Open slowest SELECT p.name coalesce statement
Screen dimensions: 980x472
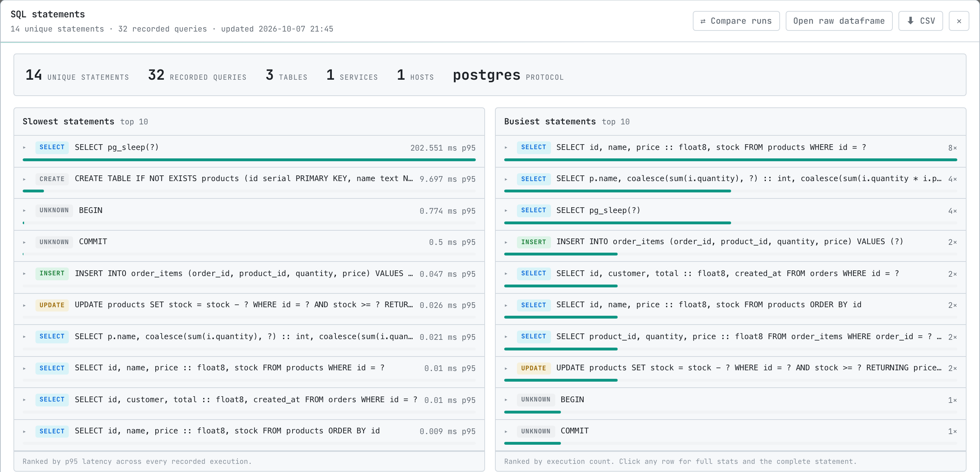point(249,341)
